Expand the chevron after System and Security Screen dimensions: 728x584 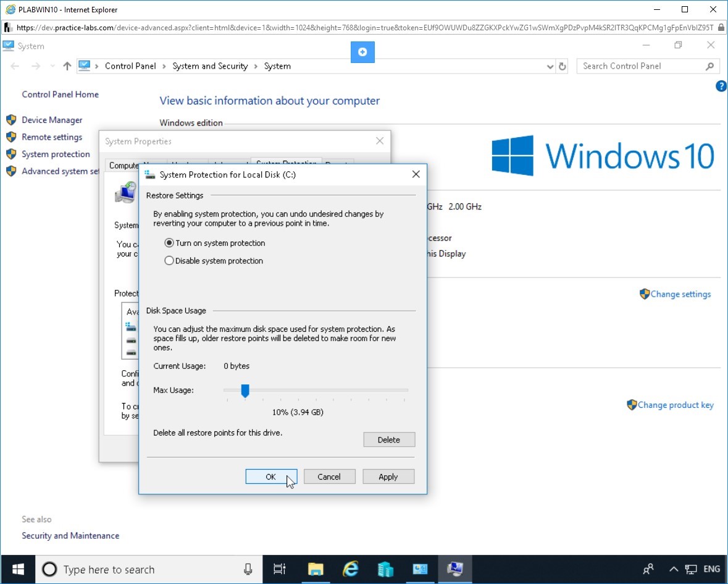pyautogui.click(x=256, y=67)
